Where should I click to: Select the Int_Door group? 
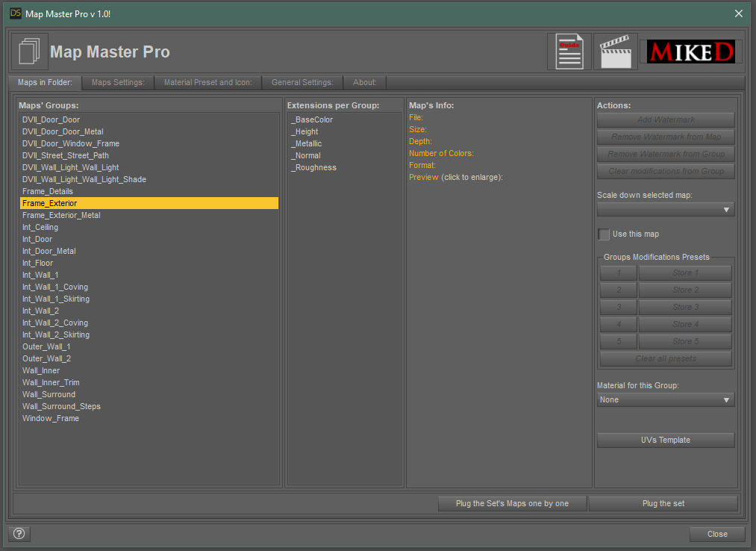[149, 240]
